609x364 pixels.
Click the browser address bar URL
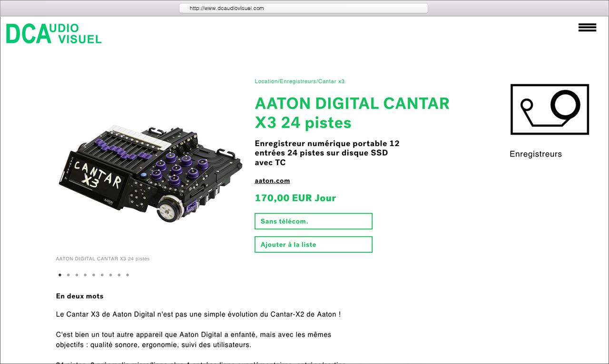304,8
